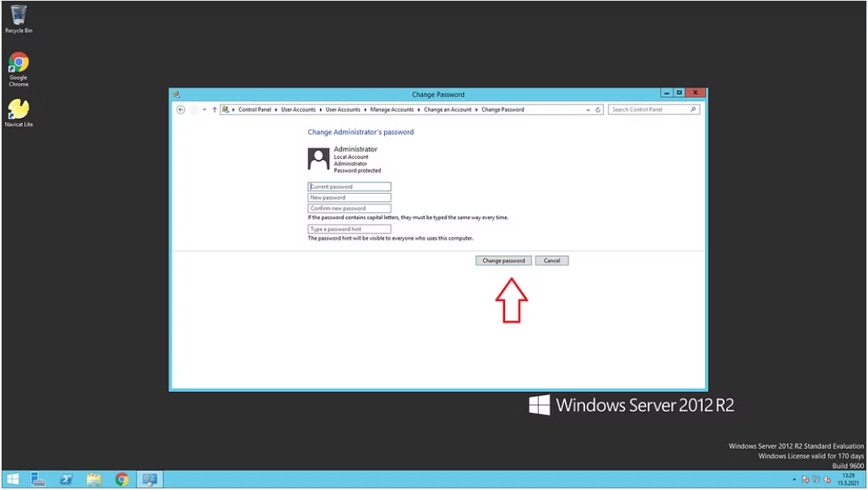868x490 pixels.
Task: Open the taskbar clock showing 13:29
Action: pyautogui.click(x=848, y=479)
